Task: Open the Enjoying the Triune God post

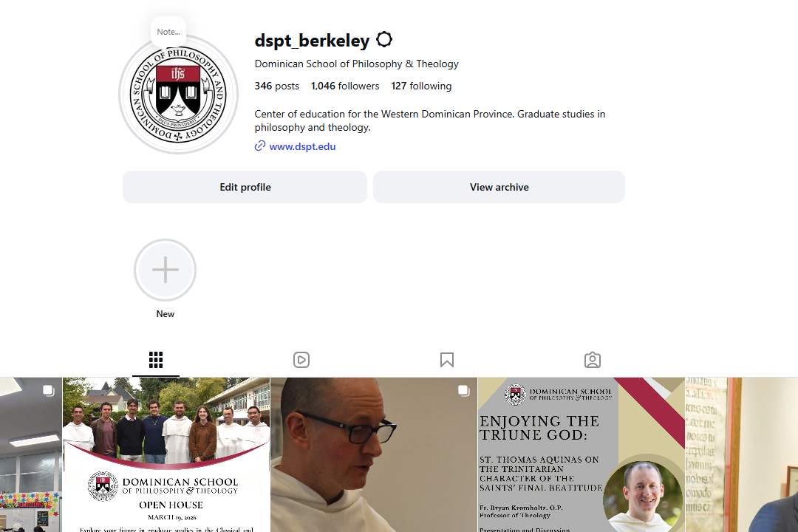Action: (582, 454)
